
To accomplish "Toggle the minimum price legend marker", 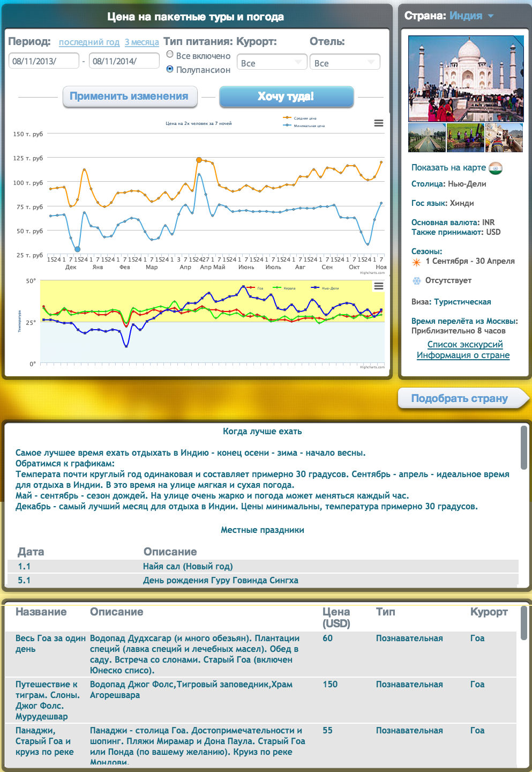I will coord(287,125).
